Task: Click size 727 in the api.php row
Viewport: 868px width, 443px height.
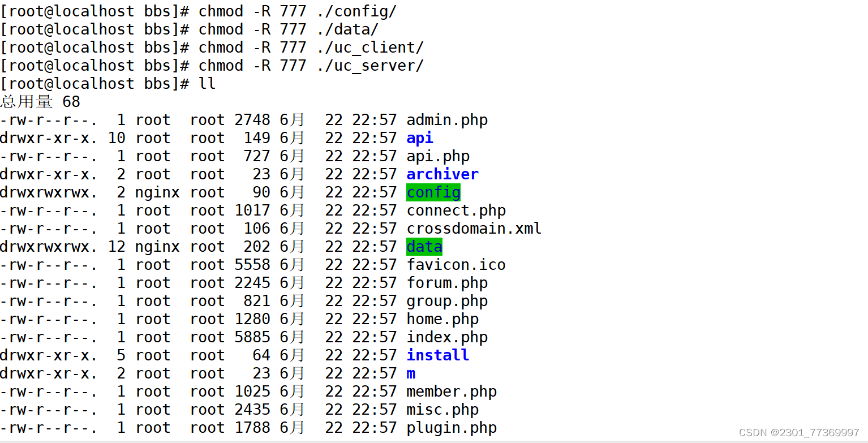Action: coord(257,156)
